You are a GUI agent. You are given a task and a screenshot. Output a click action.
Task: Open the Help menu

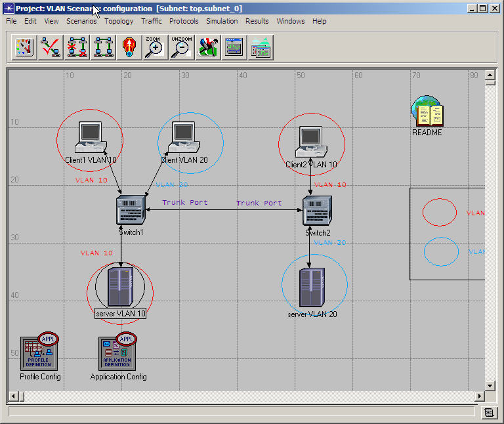point(320,21)
